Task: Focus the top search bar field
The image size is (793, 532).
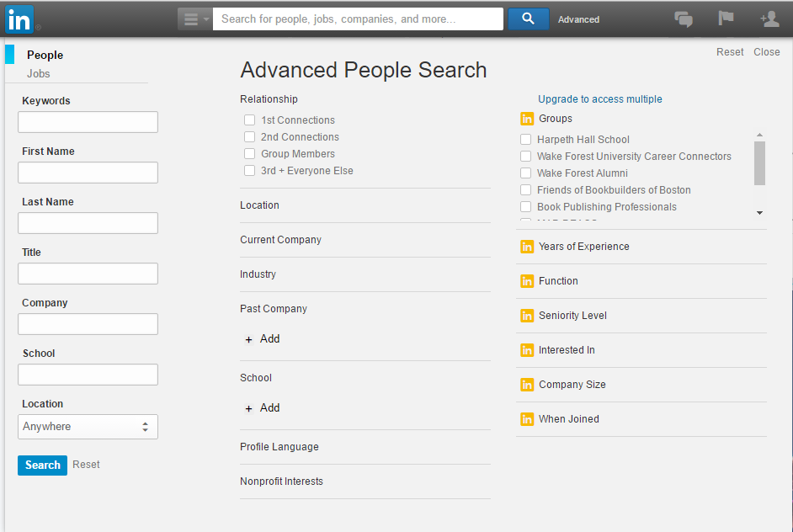Action: (x=358, y=19)
